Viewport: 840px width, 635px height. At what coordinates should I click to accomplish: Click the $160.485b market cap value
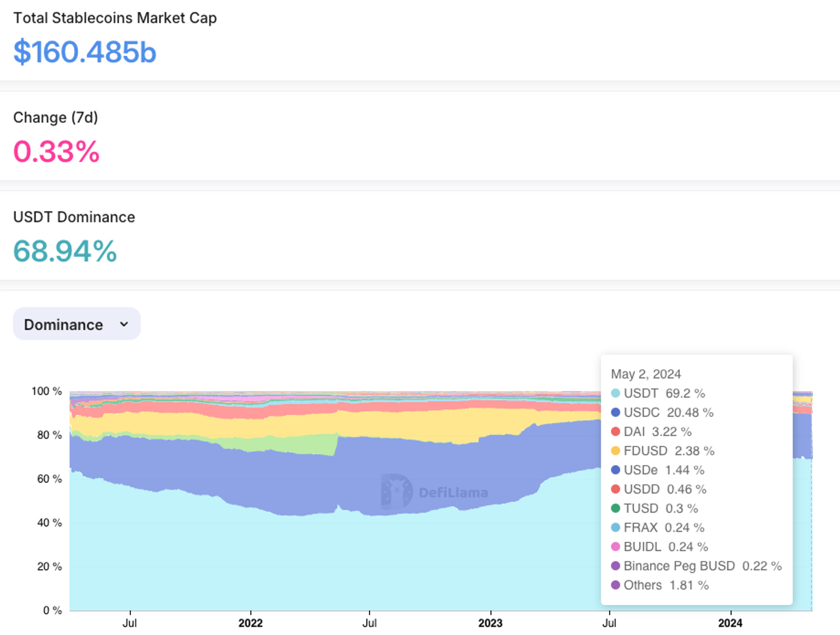(x=85, y=52)
